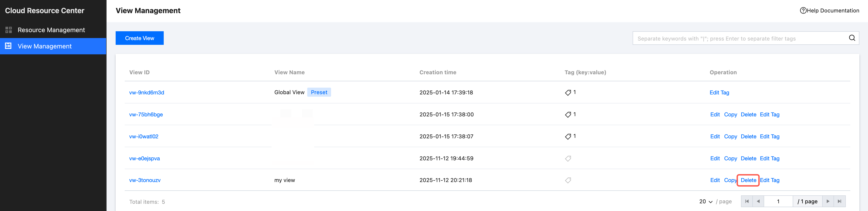The image size is (868, 211).
Task: Go to the last page arrow
Action: click(x=839, y=201)
